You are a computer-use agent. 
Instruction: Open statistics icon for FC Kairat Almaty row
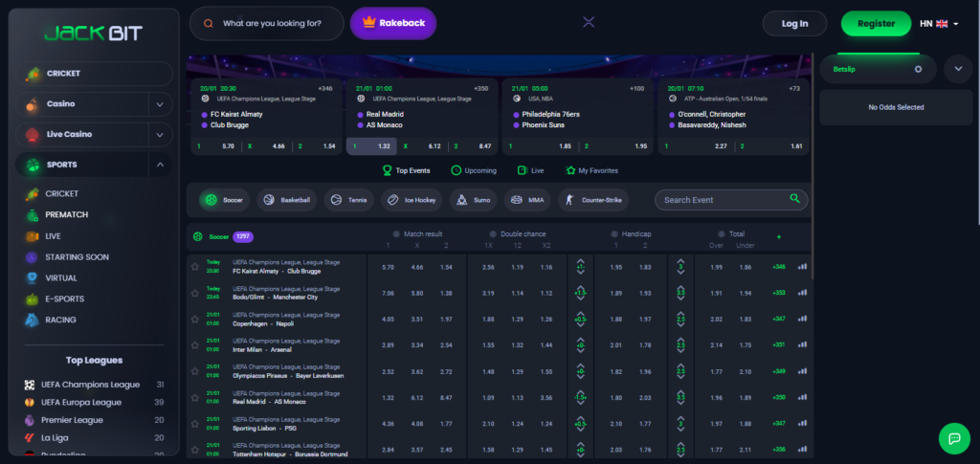803,267
